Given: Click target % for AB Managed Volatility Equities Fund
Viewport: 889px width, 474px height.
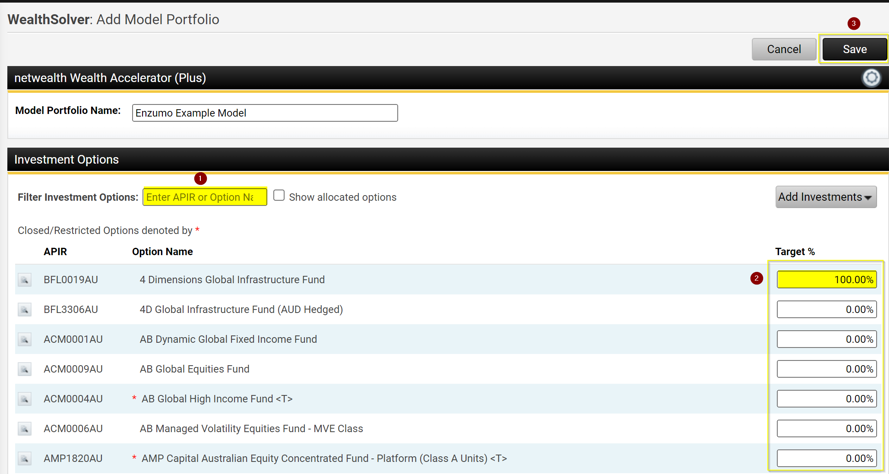Looking at the screenshot, I should (826, 428).
